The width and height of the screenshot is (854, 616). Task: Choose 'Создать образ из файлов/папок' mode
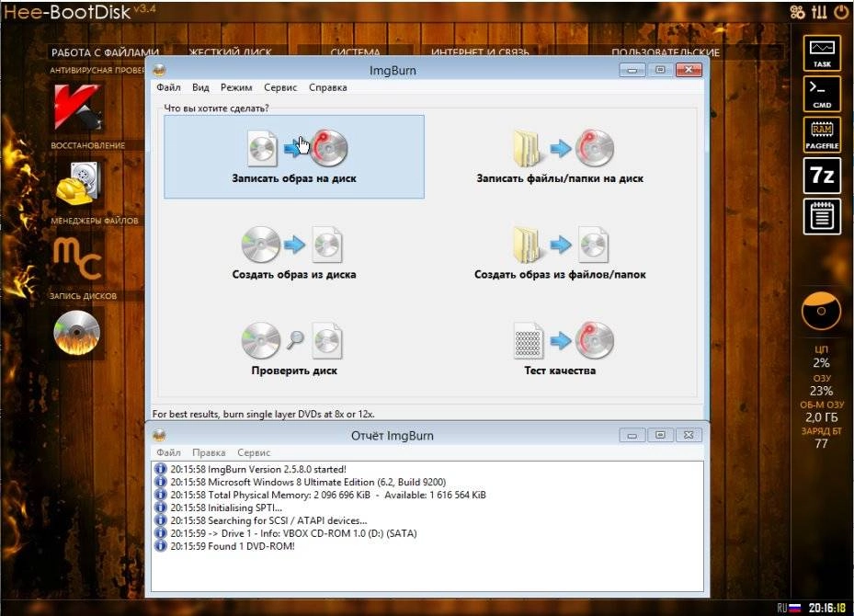point(560,253)
